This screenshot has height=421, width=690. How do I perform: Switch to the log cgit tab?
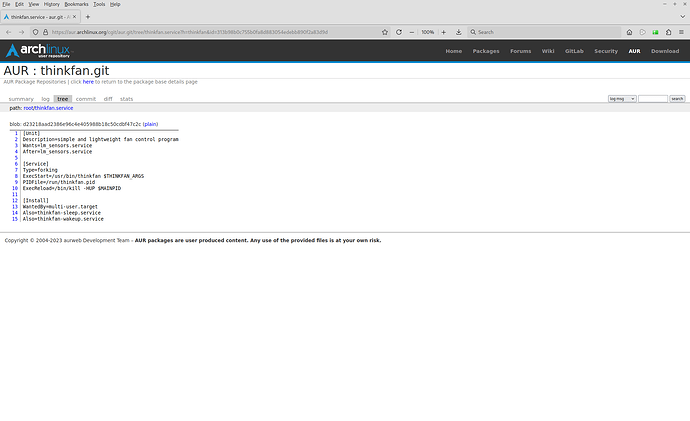[45, 99]
